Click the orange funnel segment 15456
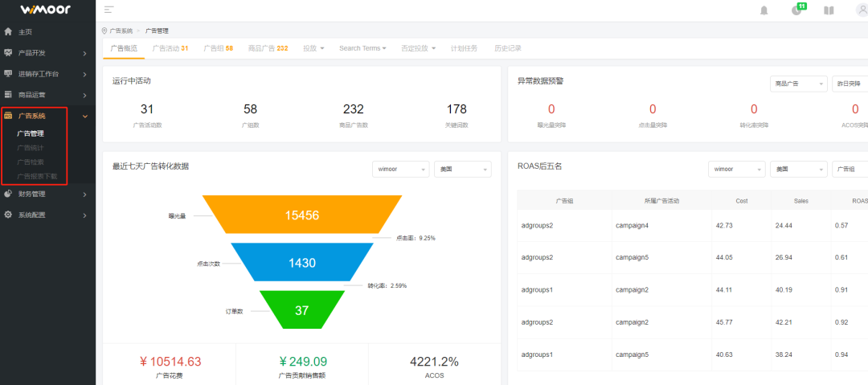The width and height of the screenshot is (868, 385). (x=302, y=215)
